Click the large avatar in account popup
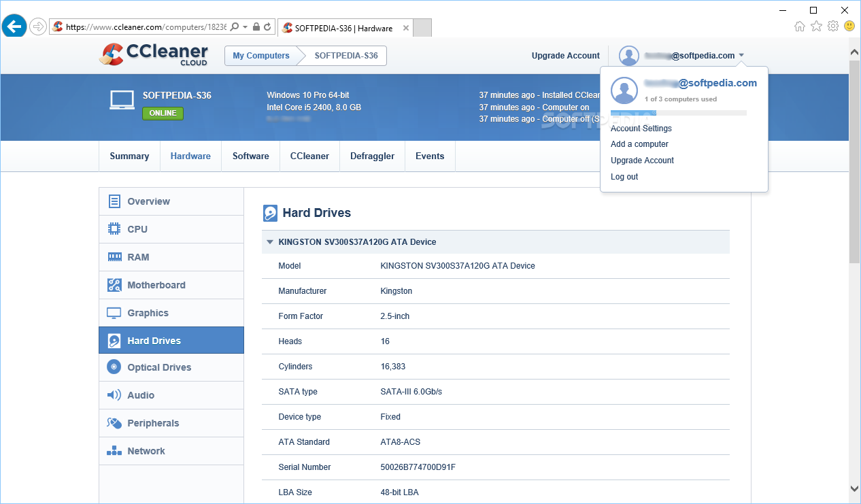This screenshot has width=861, height=504. coord(624,90)
